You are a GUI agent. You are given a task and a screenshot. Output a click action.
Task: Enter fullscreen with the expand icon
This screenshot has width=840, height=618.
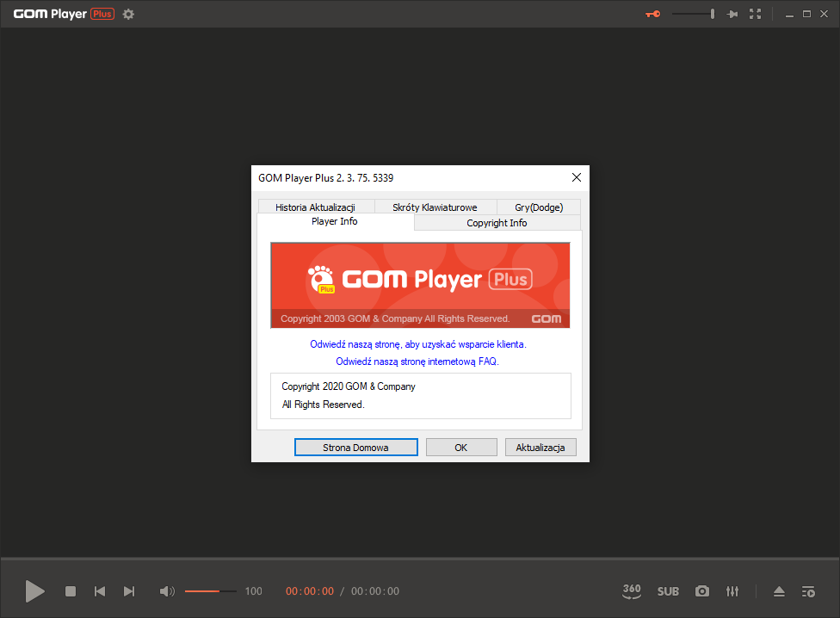(755, 14)
